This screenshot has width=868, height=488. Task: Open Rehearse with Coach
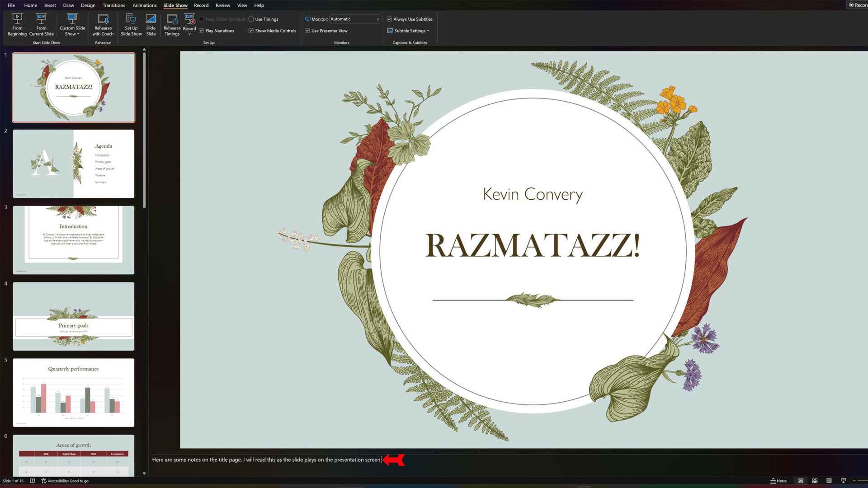click(x=103, y=24)
